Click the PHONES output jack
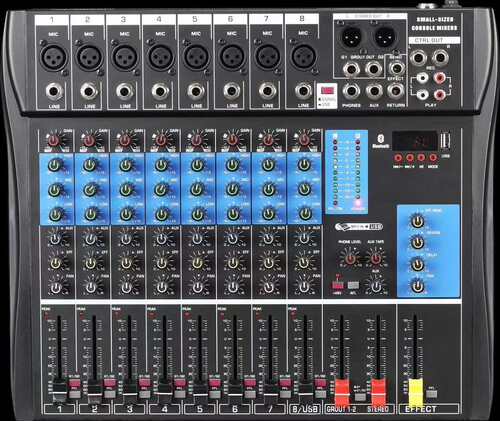This screenshot has height=421, width=500. pyautogui.click(x=351, y=91)
